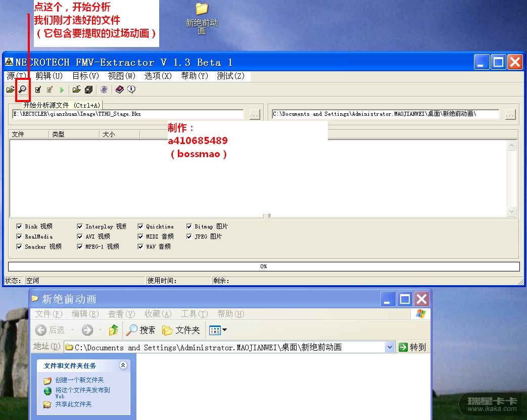
Task: Click the 转到 go arrow button
Action: pyautogui.click(x=412, y=347)
